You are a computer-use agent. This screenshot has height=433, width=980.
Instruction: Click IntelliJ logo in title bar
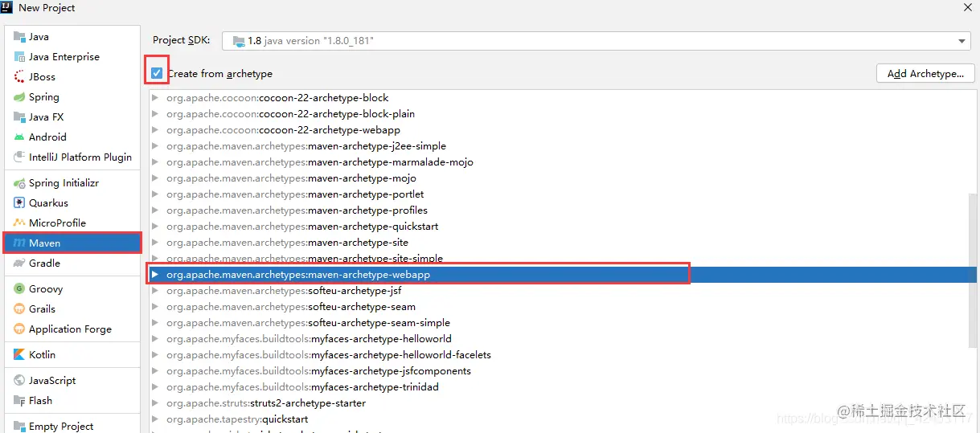(8, 7)
